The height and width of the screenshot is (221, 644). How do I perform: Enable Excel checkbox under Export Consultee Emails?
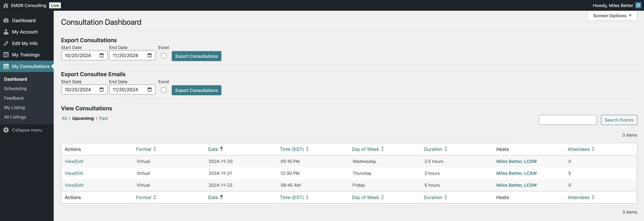pos(163,90)
